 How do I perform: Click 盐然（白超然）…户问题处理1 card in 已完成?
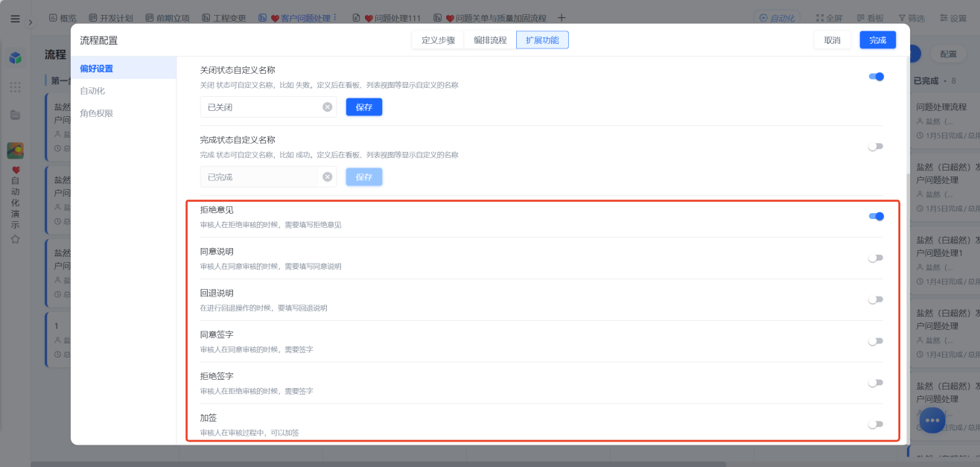coord(944,260)
